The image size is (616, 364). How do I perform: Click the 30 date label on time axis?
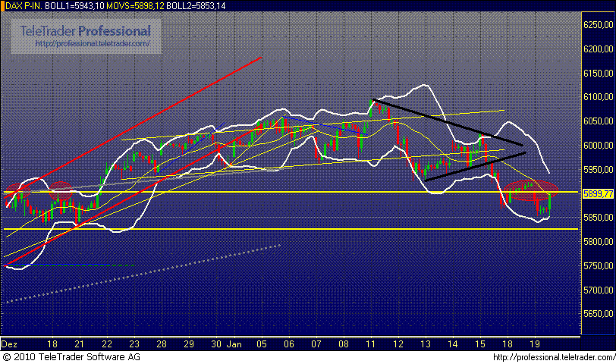[x=216, y=344]
